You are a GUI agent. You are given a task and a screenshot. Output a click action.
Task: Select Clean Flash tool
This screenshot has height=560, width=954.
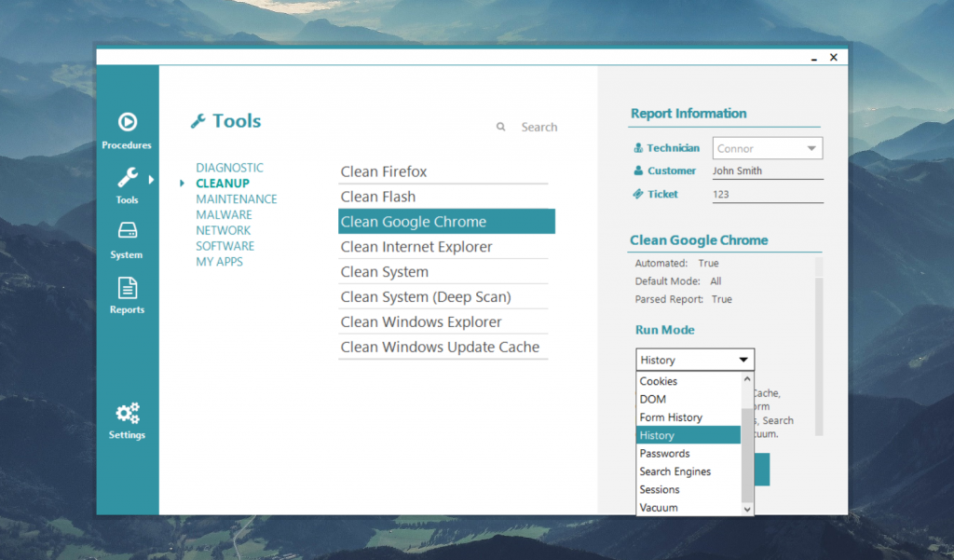point(443,197)
